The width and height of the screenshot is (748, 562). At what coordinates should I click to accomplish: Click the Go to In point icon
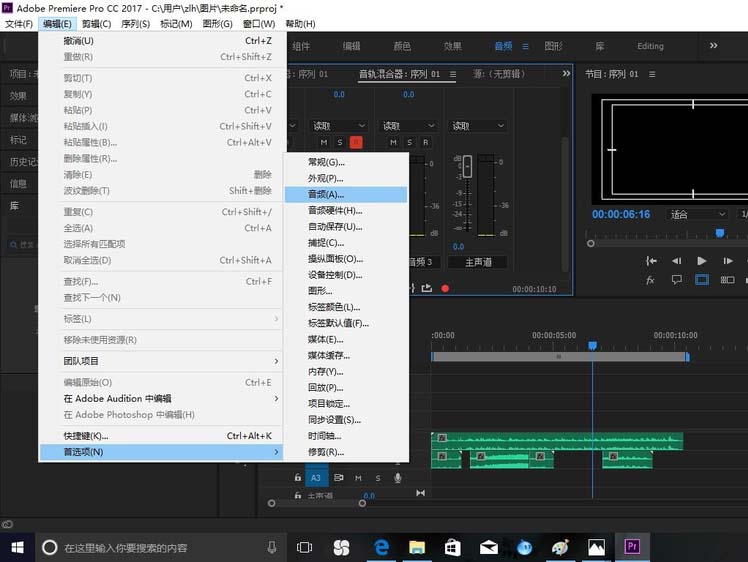[651, 261]
